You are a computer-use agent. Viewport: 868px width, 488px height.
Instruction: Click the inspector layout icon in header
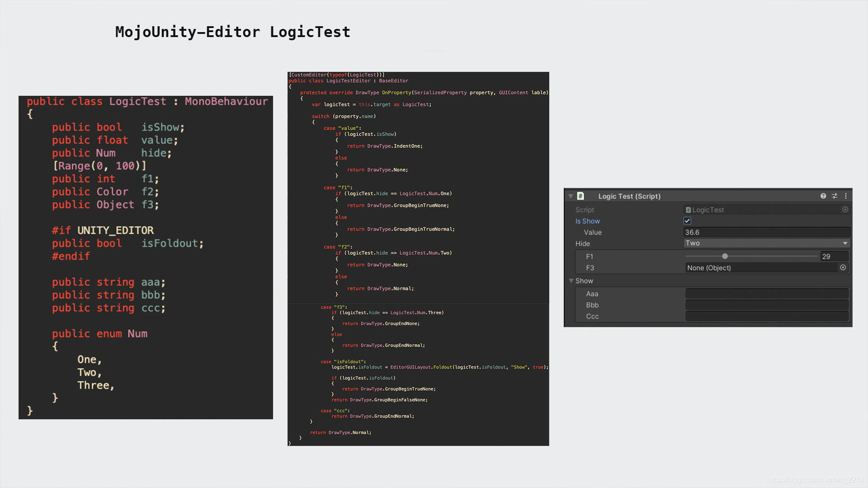point(834,196)
